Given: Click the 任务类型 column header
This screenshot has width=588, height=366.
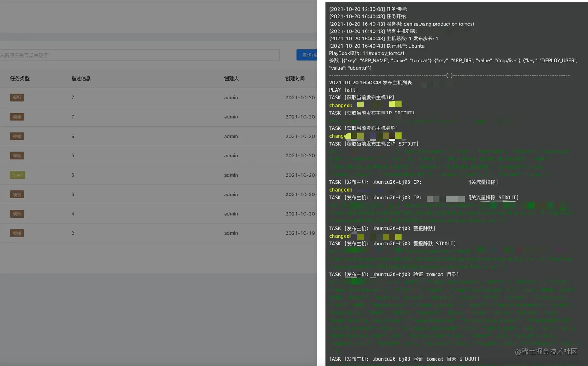Looking at the screenshot, I should (x=20, y=79).
